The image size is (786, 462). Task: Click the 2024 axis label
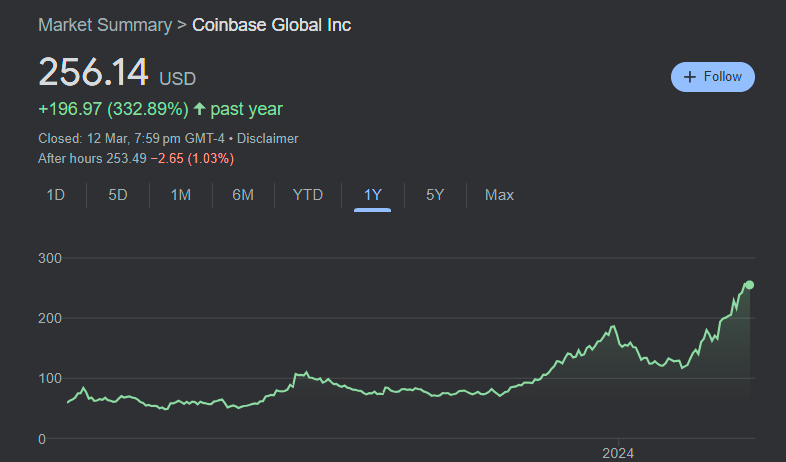(x=618, y=453)
